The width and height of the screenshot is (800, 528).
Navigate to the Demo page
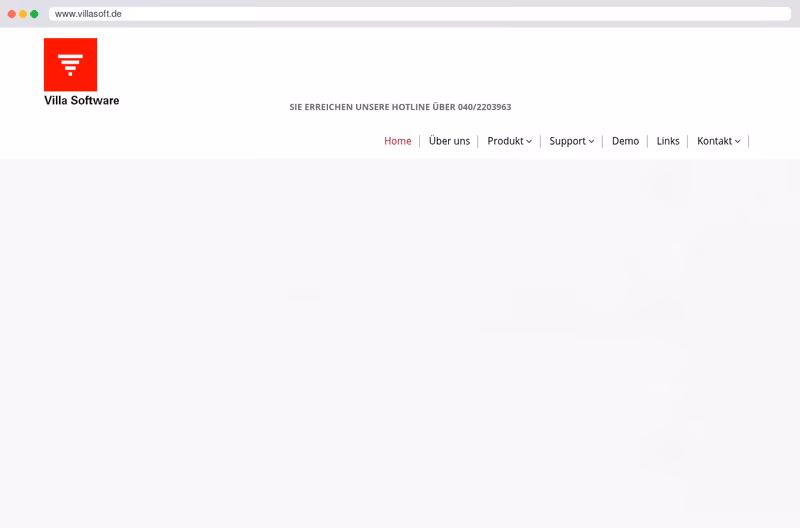(625, 141)
